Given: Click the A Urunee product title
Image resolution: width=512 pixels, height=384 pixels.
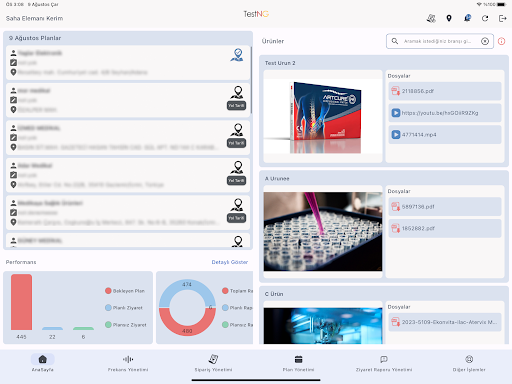Looking at the screenshot, I should pyautogui.click(x=277, y=179).
